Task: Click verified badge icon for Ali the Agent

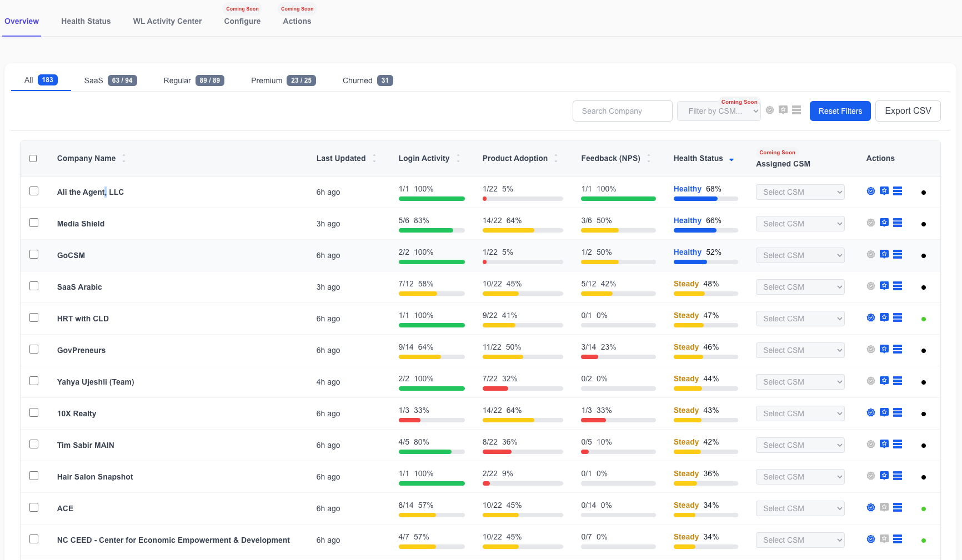Action: [871, 191]
